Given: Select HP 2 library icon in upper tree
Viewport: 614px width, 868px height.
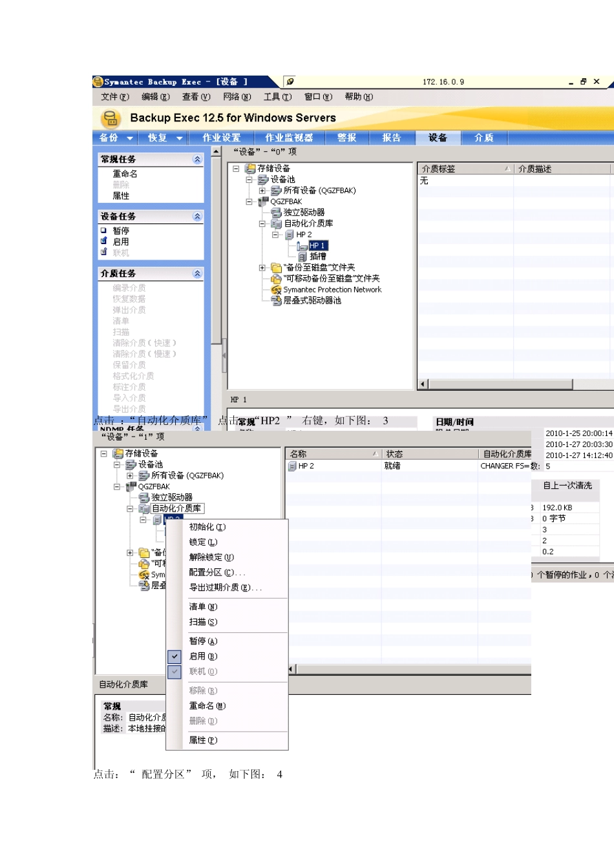Looking at the screenshot, I should [x=290, y=234].
